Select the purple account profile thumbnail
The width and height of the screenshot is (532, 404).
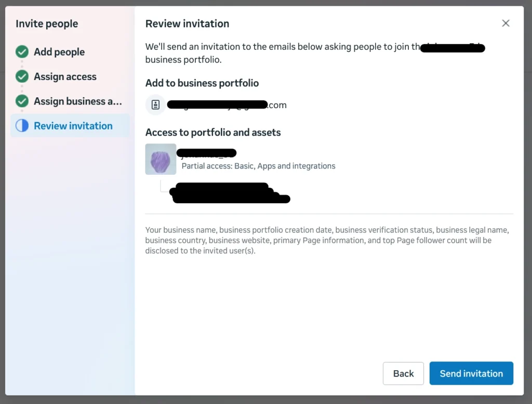click(x=161, y=159)
